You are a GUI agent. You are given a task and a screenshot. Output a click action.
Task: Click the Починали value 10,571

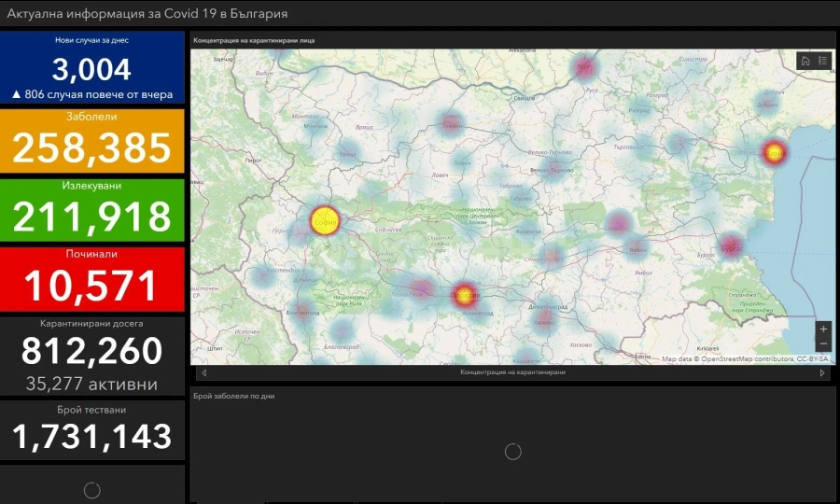[x=91, y=285]
